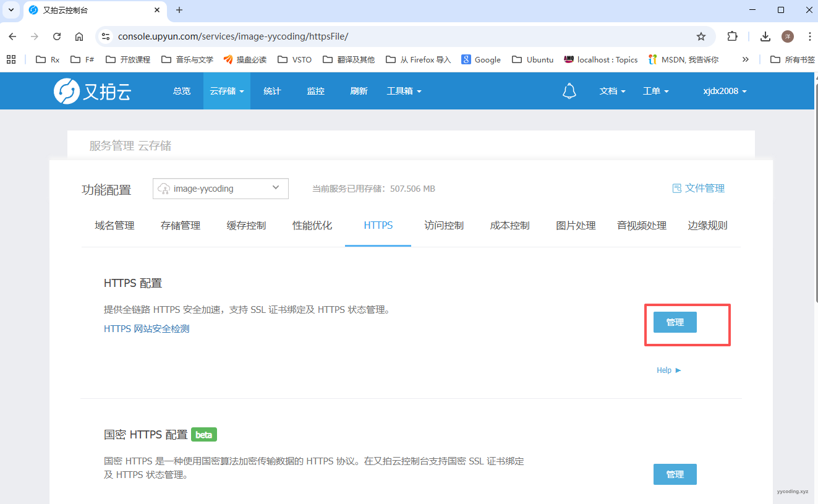Bookmark this page with star icon
818x504 pixels.
(701, 36)
